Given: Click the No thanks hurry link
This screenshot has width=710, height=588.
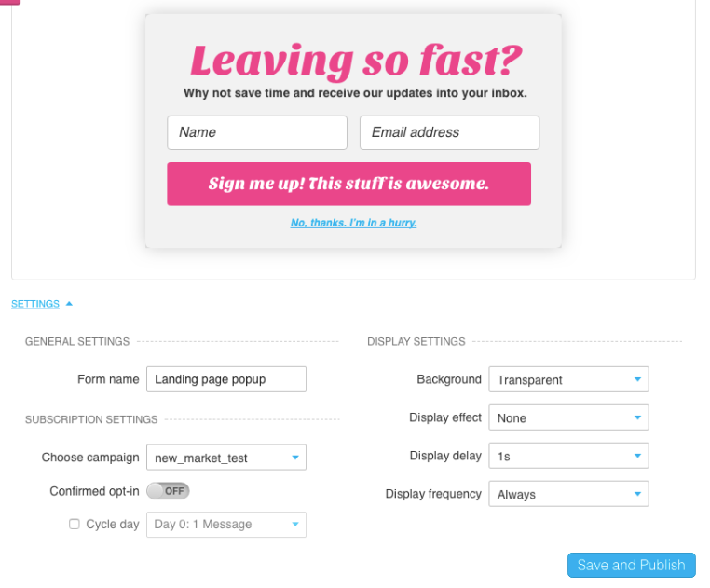Looking at the screenshot, I should 354,223.
